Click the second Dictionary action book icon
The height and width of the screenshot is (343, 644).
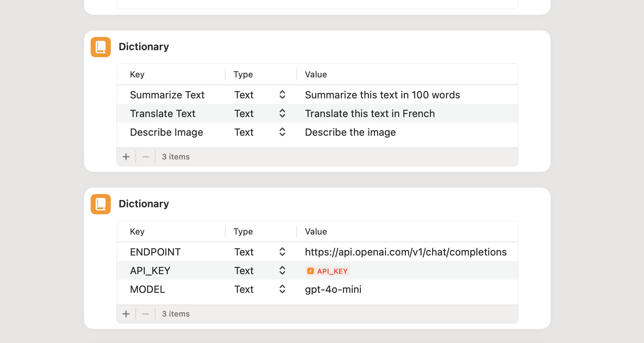pyautogui.click(x=101, y=204)
